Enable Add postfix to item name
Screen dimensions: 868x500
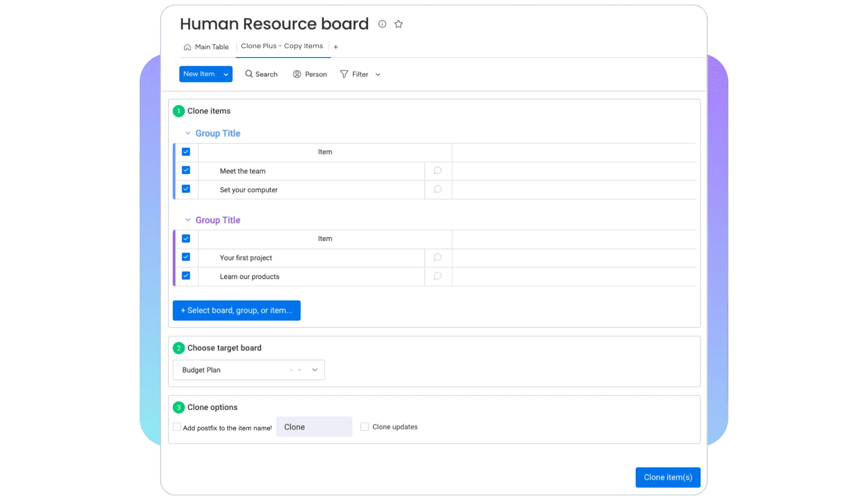click(177, 427)
